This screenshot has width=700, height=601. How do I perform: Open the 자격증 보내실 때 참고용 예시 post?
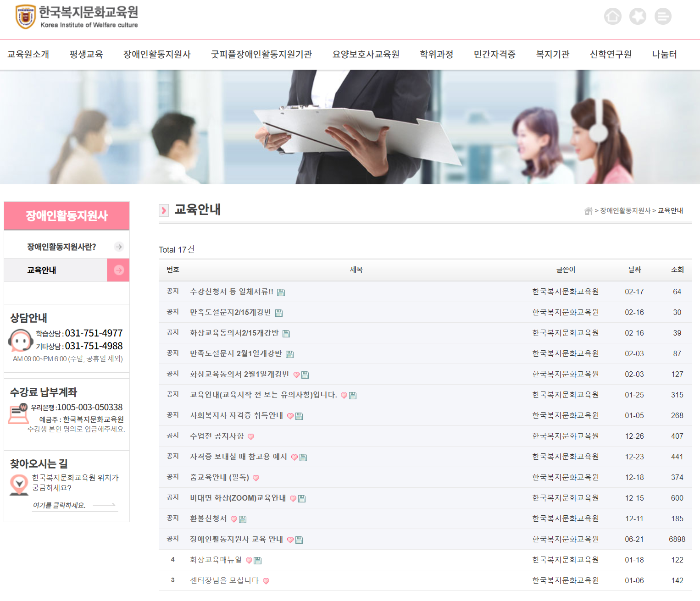(x=239, y=457)
